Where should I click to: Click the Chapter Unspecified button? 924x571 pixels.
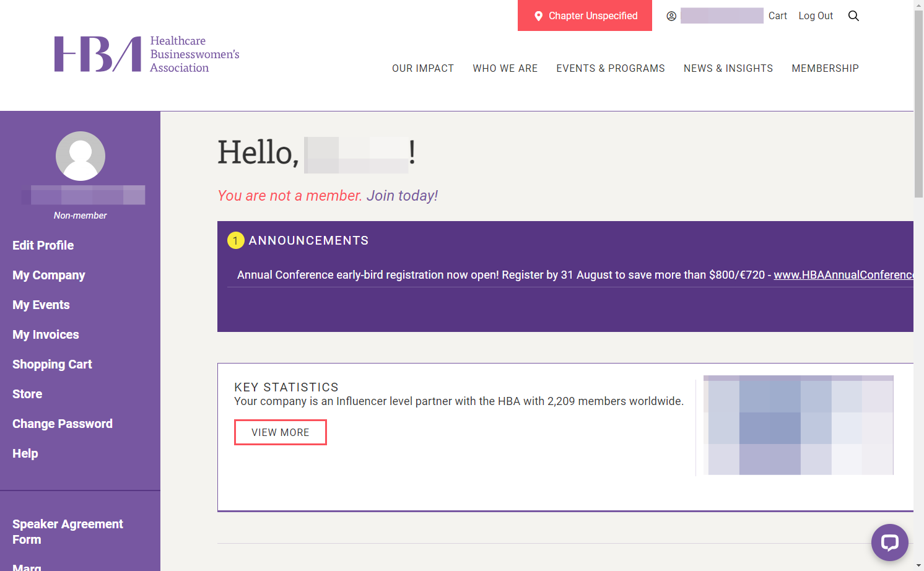tap(585, 15)
